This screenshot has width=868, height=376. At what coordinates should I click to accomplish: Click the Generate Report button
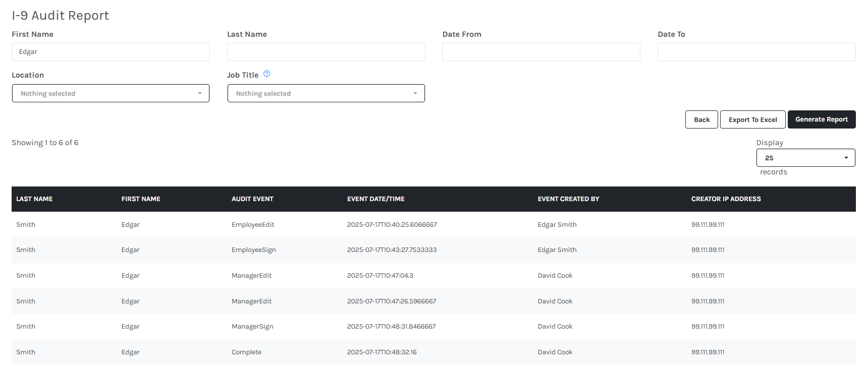[x=822, y=119]
